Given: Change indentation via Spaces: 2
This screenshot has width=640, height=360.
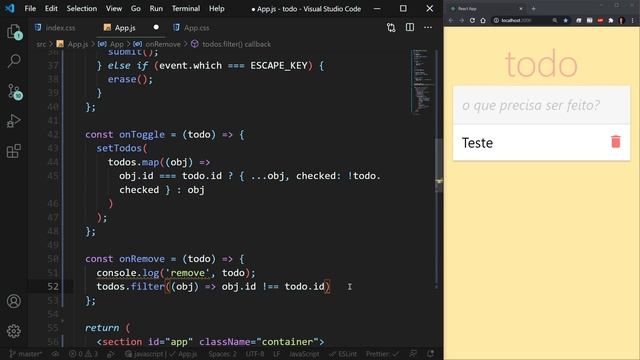Looking at the screenshot, I should click(x=222, y=354).
